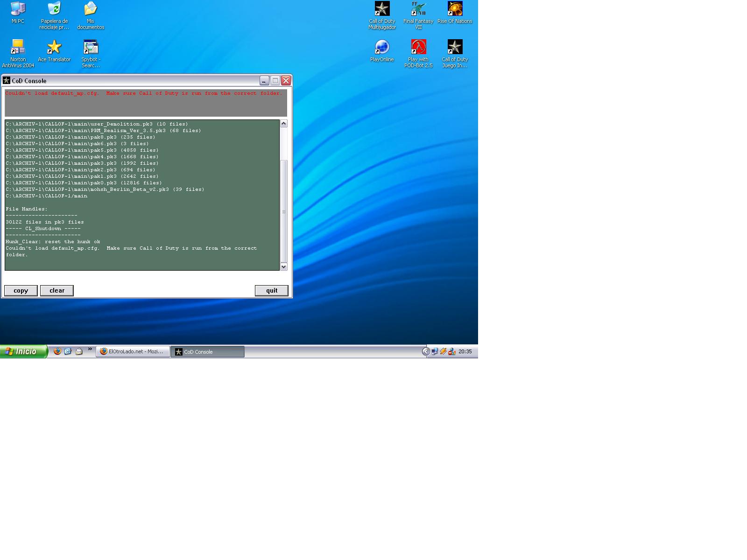
Task: Close the CoD Console window
Action: [x=286, y=80]
